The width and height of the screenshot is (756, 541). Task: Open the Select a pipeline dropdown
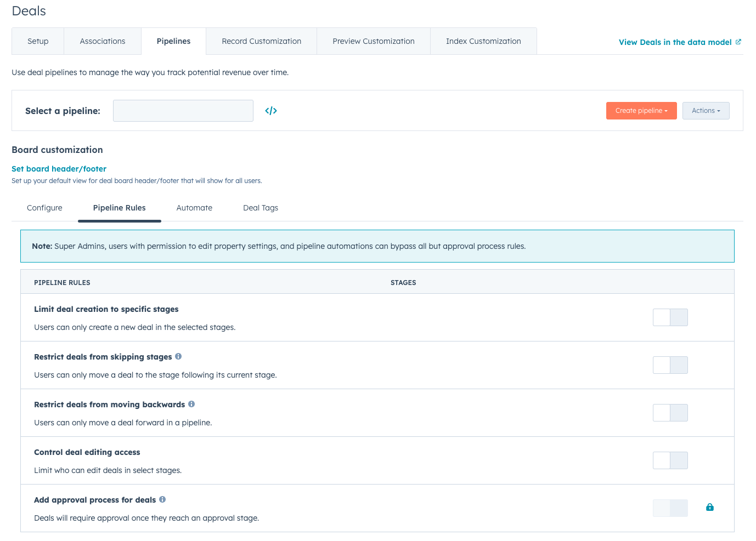(x=183, y=111)
